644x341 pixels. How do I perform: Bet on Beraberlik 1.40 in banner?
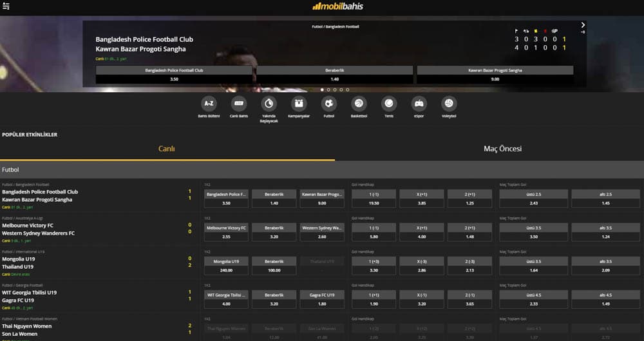335,75
